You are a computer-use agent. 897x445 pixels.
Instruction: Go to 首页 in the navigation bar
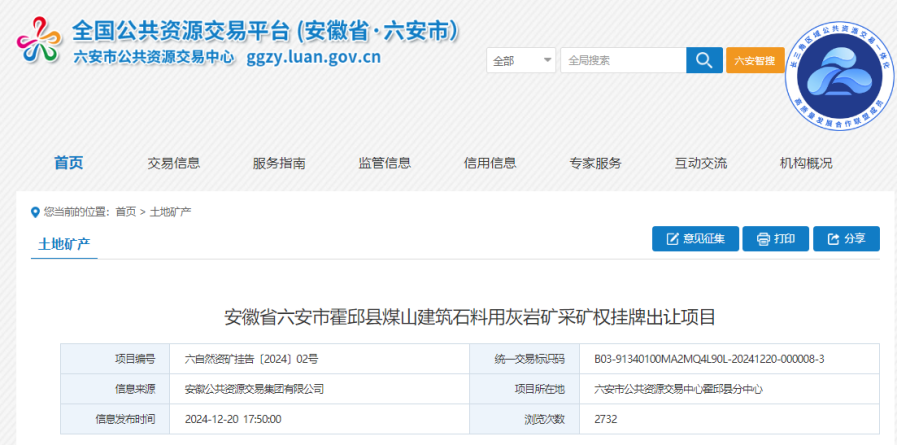click(69, 163)
